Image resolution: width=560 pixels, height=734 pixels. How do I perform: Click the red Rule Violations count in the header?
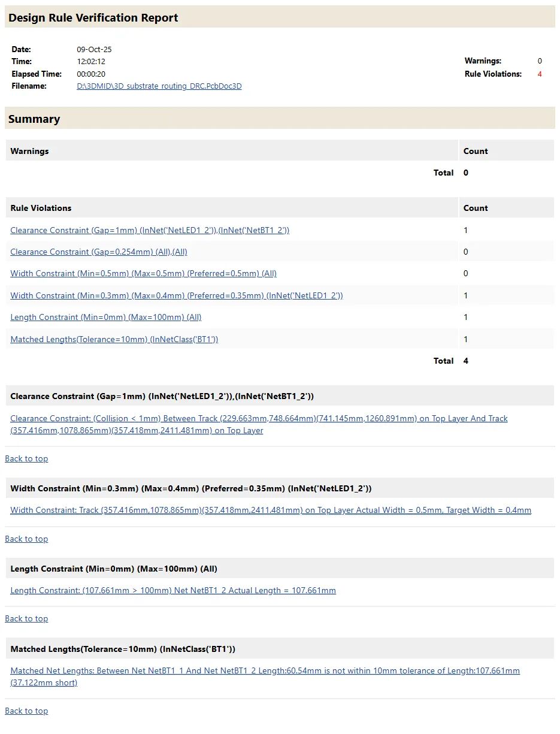click(x=540, y=74)
